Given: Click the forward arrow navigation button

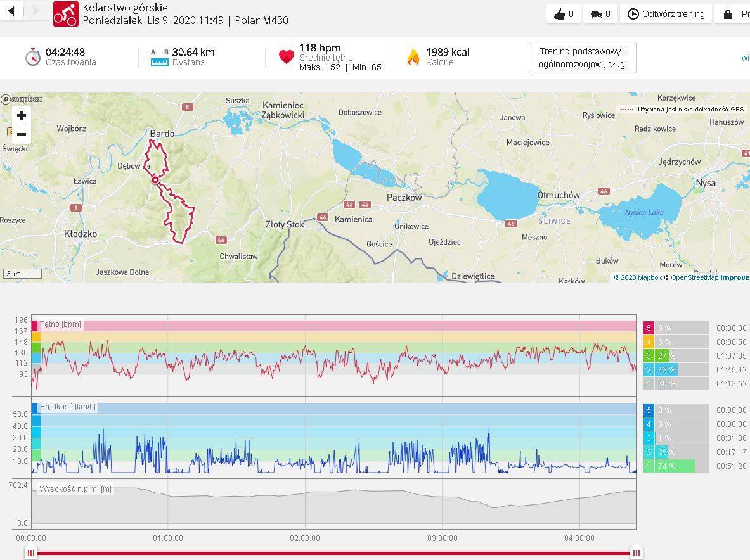Looking at the screenshot, I should (36, 11).
